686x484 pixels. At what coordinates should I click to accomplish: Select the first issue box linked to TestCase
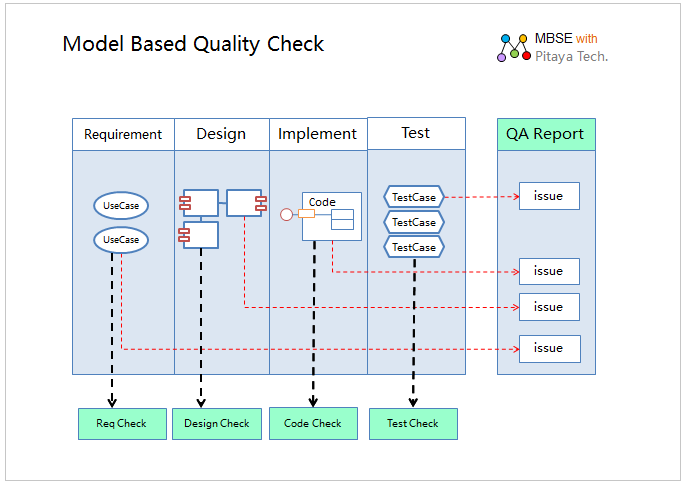(x=549, y=196)
